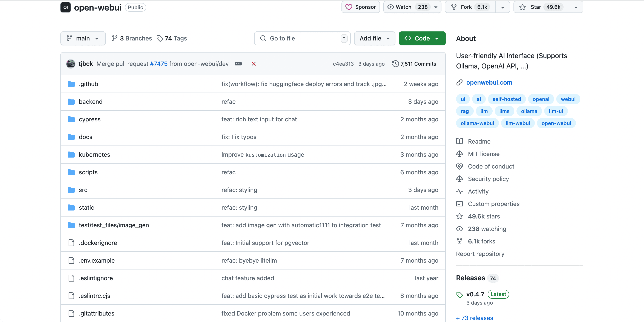Star the open-webui repository

tap(541, 7)
